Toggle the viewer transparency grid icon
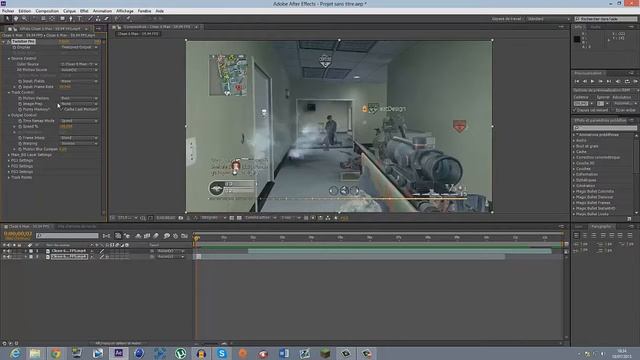The image size is (640, 360). pos(239,218)
